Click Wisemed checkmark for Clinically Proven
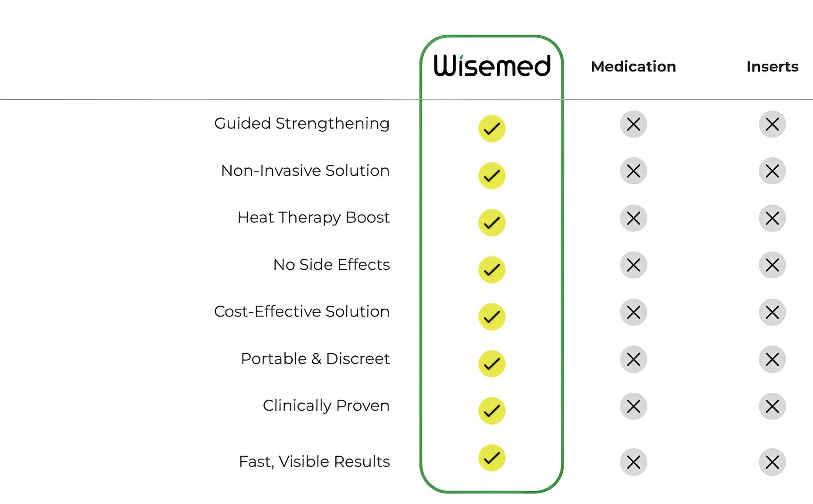 492,411
